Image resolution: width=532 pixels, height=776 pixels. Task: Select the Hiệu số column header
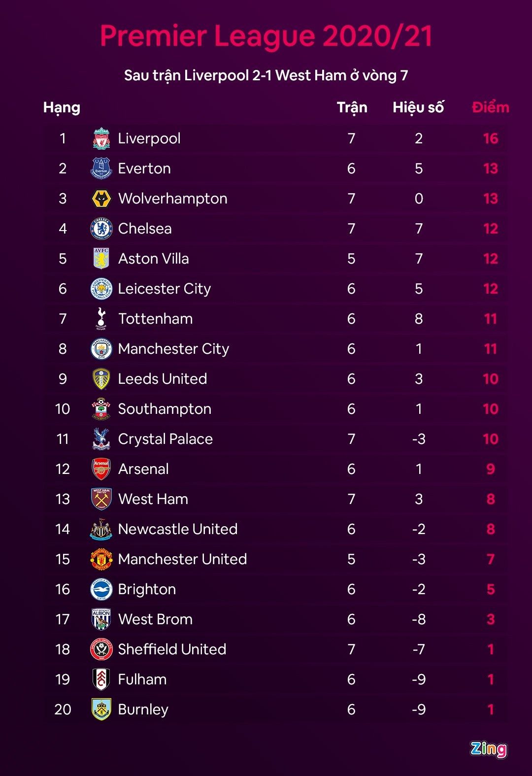[x=418, y=107]
